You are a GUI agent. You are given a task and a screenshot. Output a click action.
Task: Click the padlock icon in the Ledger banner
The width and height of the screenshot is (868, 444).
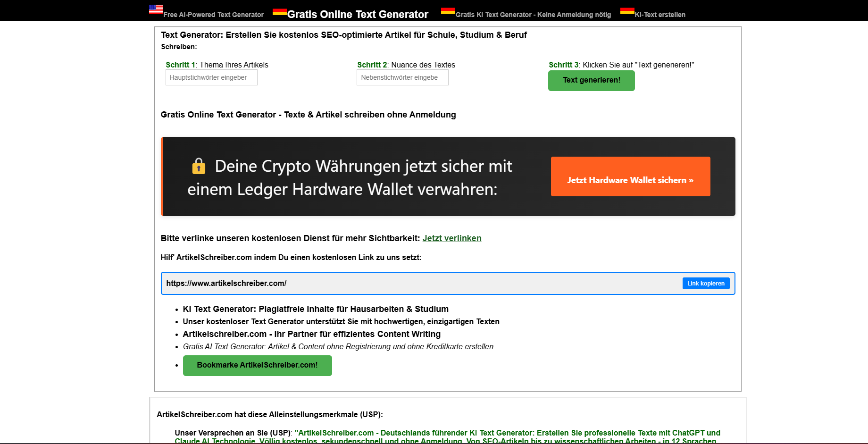[199, 166]
